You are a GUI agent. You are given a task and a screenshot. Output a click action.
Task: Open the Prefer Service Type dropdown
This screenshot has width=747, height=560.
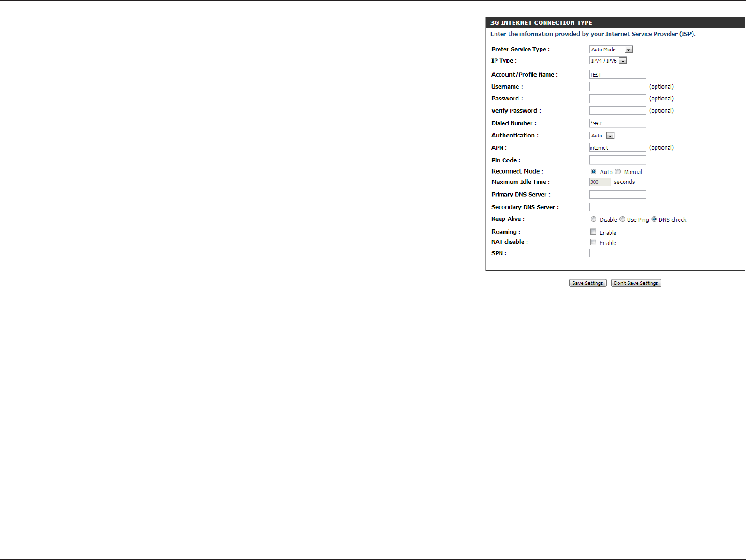[x=611, y=50]
